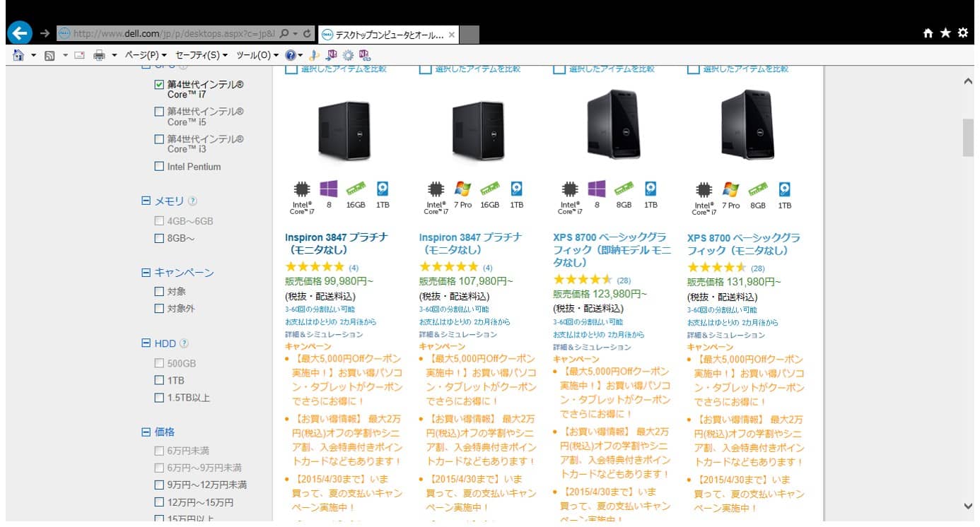980x527 pixels.
Task: Click the help icon beside メモリ
Action: (193, 201)
